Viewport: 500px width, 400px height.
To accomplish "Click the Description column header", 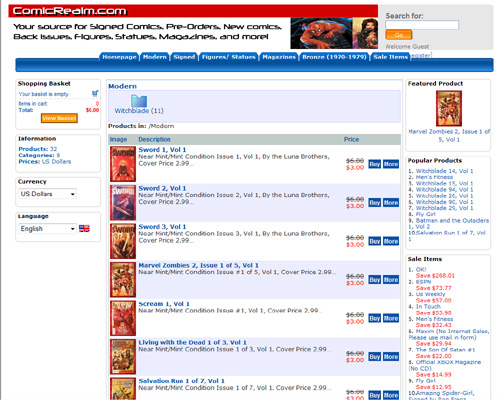I will point(154,139).
